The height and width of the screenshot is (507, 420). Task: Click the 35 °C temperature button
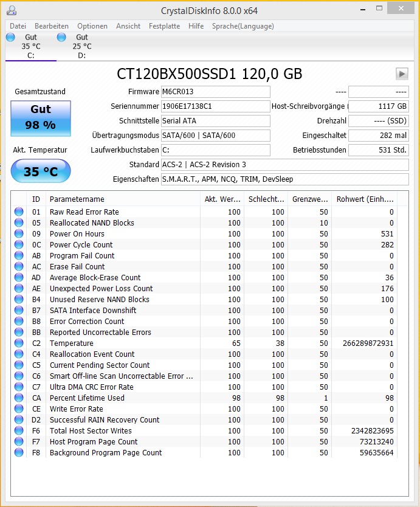41,171
